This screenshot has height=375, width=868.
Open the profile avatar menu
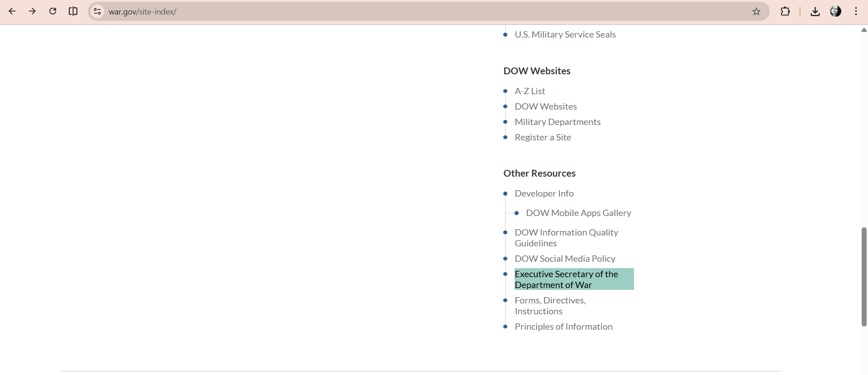click(835, 11)
